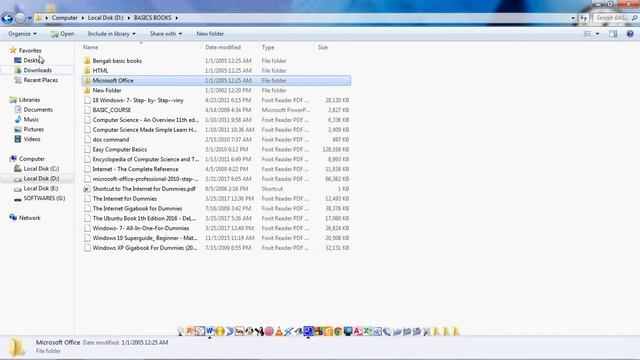Image resolution: width=640 pixels, height=360 pixels.
Task: Select SOFTWARES (G:) drive in the sidebar
Action: point(44,198)
